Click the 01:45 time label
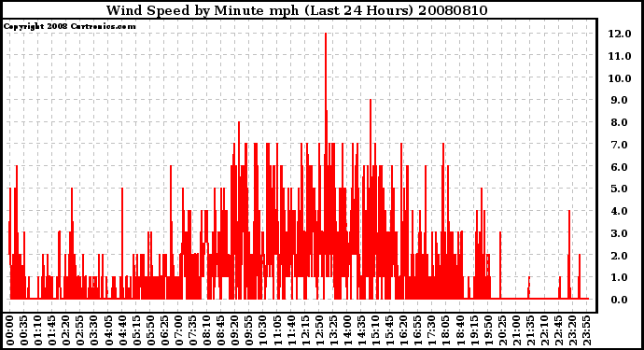This screenshot has height=350, width=644. pos(51,330)
